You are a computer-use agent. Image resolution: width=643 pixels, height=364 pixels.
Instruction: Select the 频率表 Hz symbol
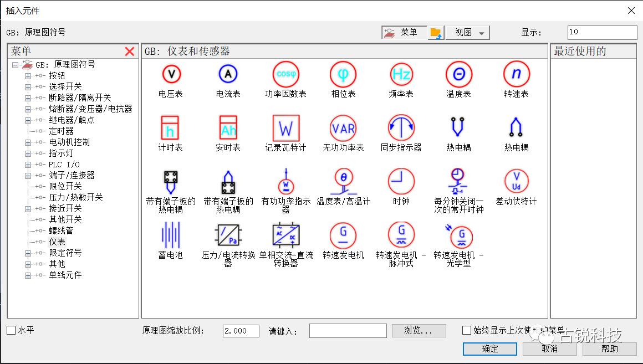[401, 74]
